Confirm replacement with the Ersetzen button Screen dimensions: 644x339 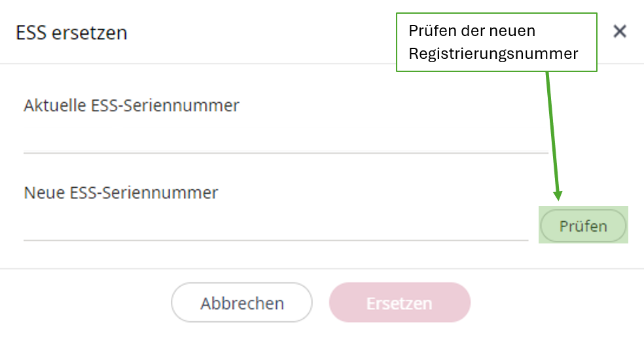pos(399,303)
